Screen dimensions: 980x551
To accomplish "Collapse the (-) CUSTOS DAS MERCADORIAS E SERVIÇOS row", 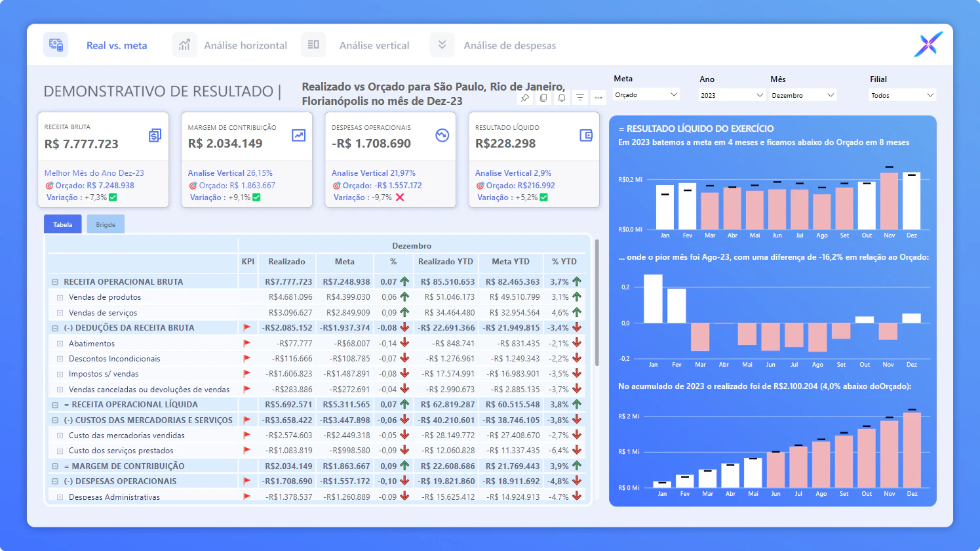I will (55, 420).
